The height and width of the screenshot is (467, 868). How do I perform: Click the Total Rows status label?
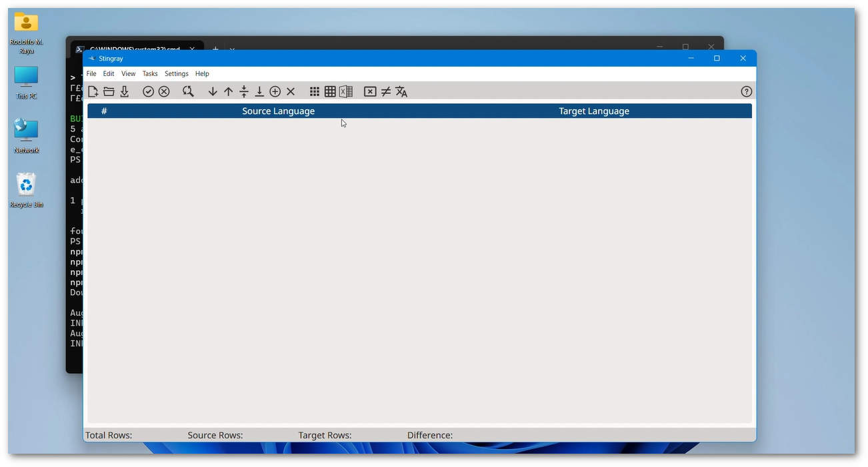tap(109, 435)
